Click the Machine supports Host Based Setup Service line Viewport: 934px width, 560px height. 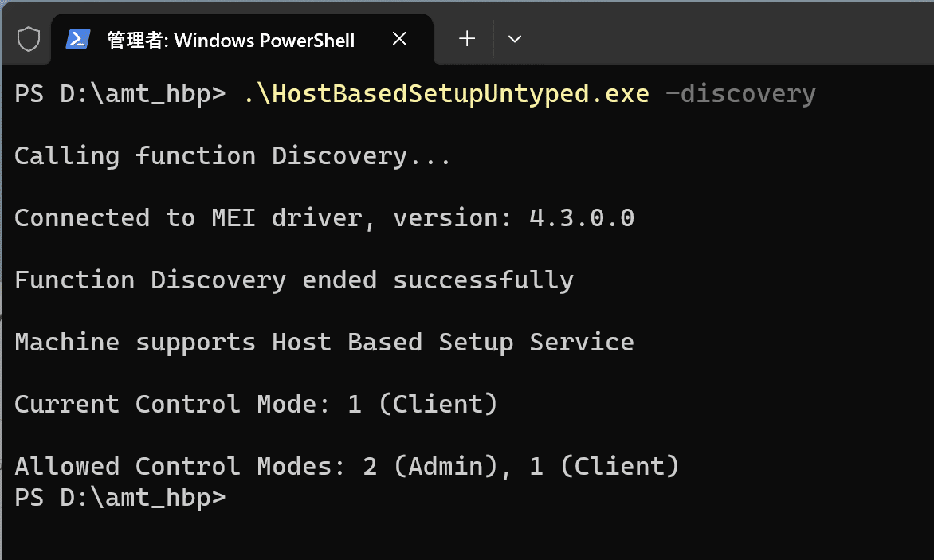pos(324,343)
